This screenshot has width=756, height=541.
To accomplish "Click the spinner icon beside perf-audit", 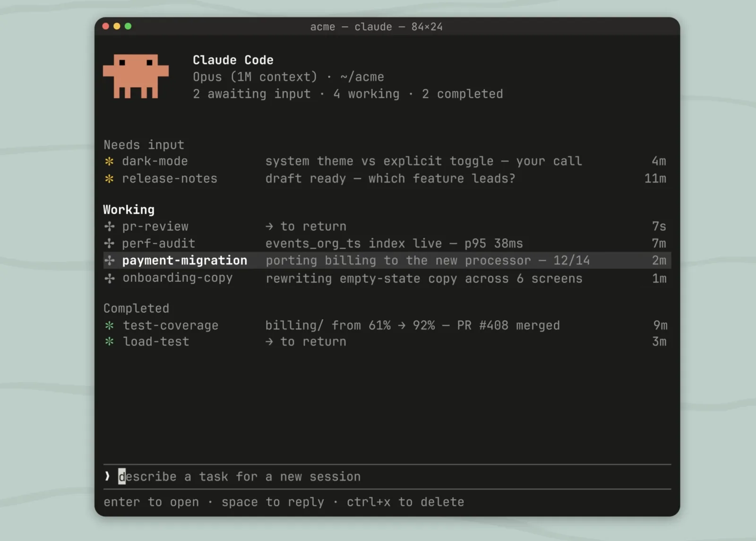I will (x=109, y=244).
